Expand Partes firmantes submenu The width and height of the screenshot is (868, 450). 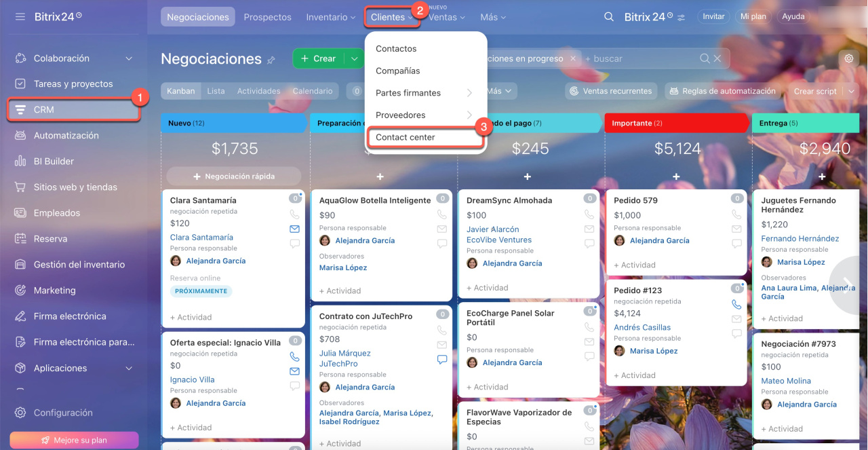click(469, 93)
